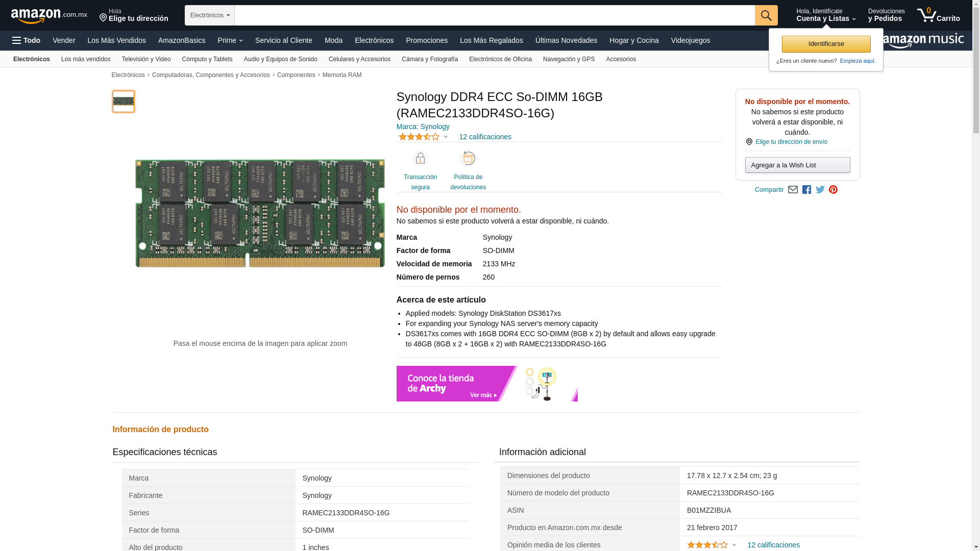Share product on Twitter icon
This screenshot has height=551, width=980.
coord(820,190)
